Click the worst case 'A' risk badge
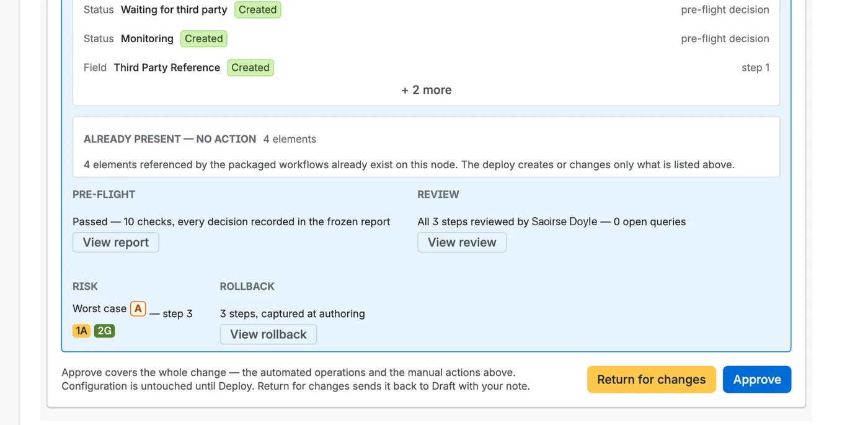The image size is (868, 425). click(138, 308)
